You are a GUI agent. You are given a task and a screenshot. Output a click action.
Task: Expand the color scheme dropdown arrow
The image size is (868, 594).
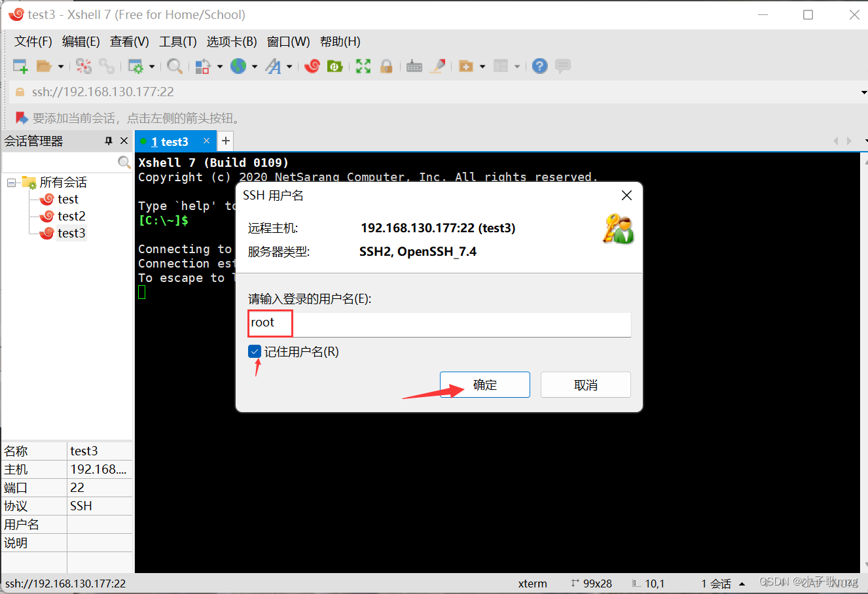[x=220, y=66]
